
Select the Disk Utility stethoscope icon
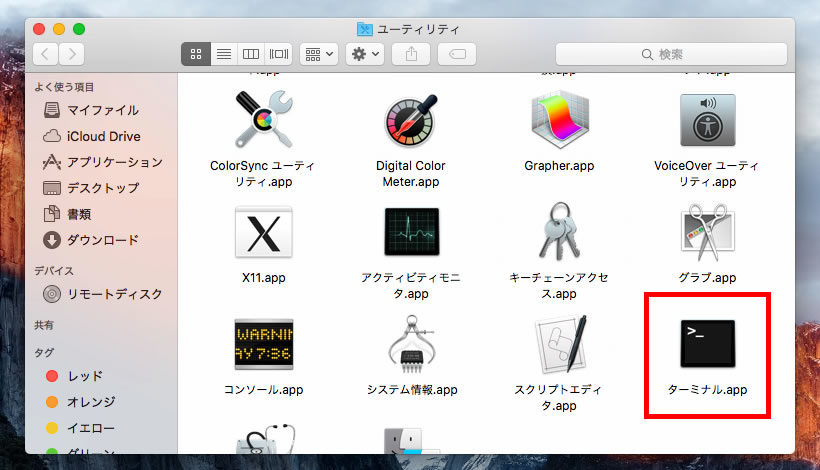(x=265, y=439)
